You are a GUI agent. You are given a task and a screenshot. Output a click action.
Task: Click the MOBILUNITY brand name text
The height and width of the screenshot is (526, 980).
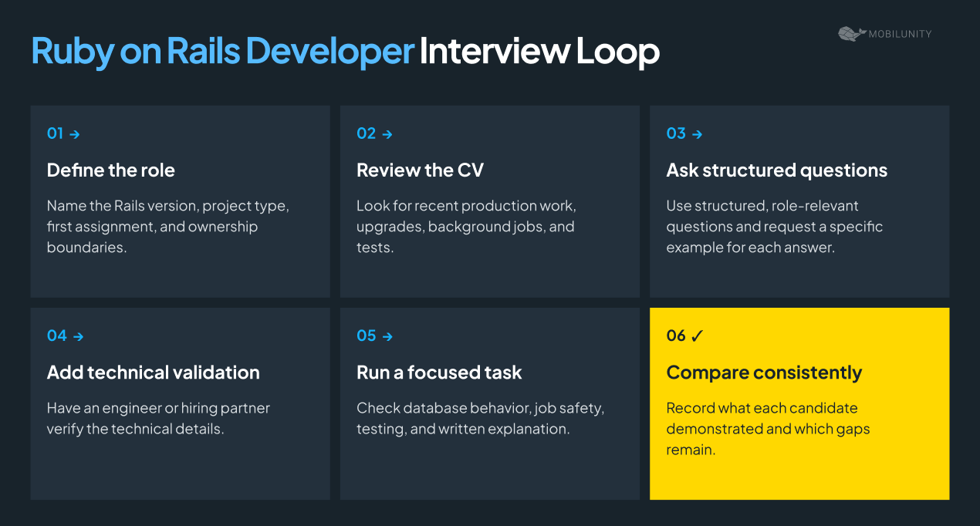tap(901, 34)
